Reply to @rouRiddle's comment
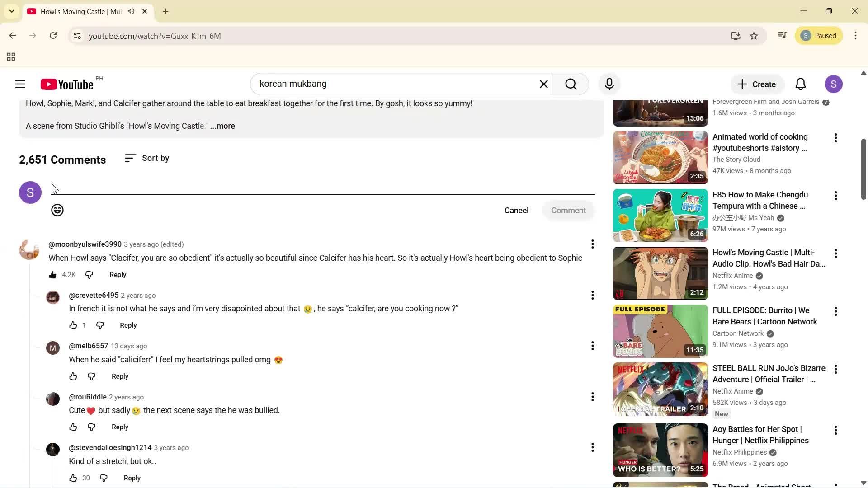The image size is (868, 488). (119, 427)
